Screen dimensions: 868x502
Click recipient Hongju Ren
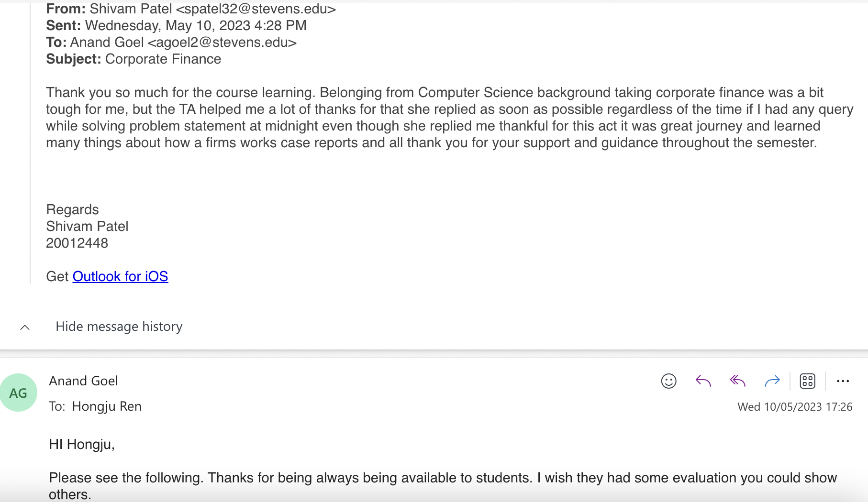107,406
